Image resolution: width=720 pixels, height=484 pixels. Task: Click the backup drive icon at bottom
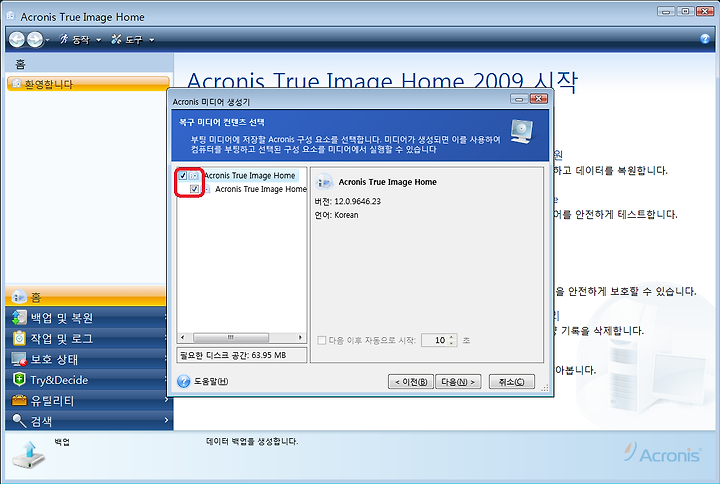(28, 455)
